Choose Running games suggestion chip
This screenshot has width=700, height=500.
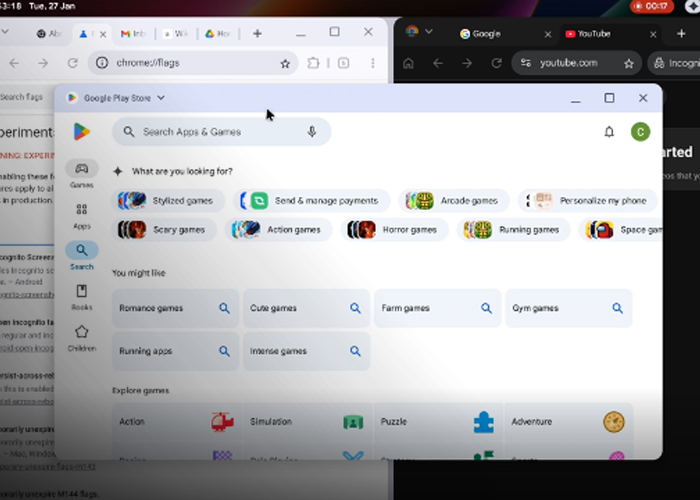[514, 230]
